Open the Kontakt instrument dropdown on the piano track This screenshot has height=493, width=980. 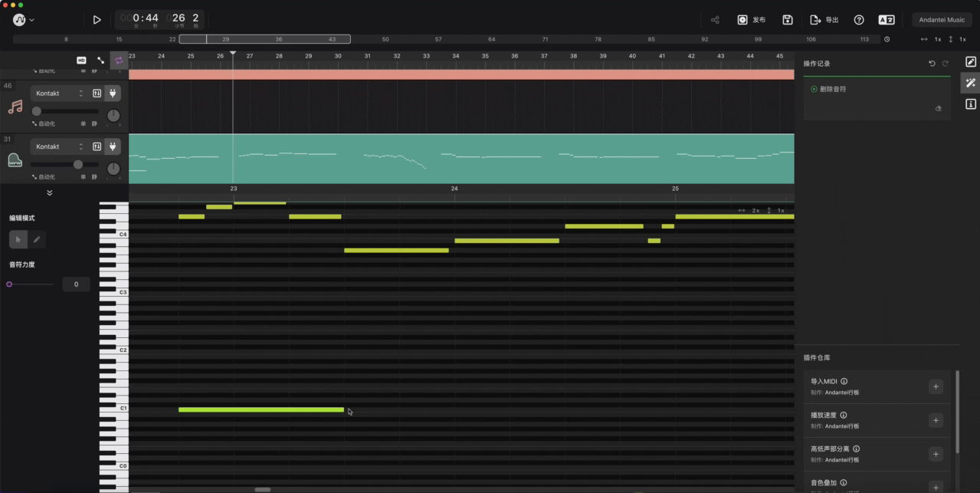click(57, 146)
